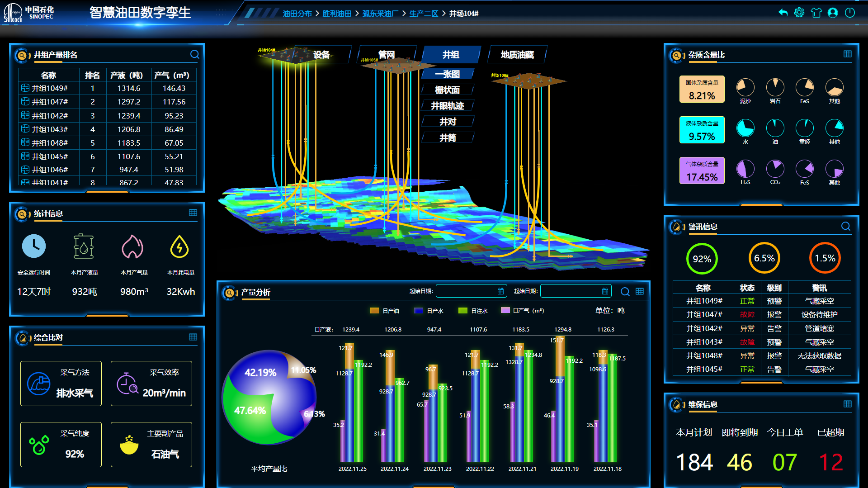Click the 1.5% red ring gauge
Image resolution: width=868 pixels, height=488 pixels.
click(x=825, y=258)
